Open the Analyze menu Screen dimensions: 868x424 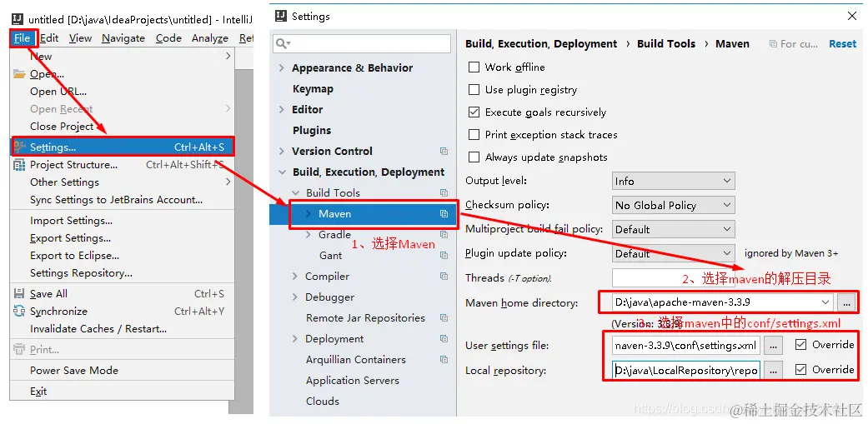[210, 38]
